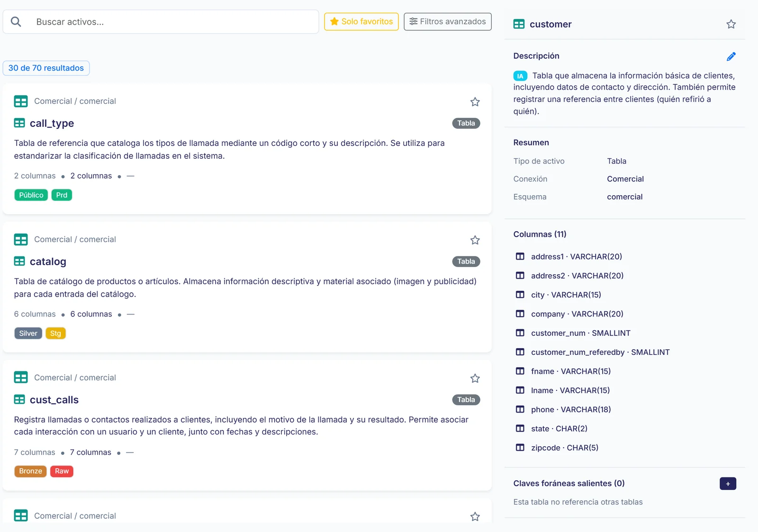Star the customer asset in detail panel
This screenshot has height=532, width=758.
click(x=731, y=24)
